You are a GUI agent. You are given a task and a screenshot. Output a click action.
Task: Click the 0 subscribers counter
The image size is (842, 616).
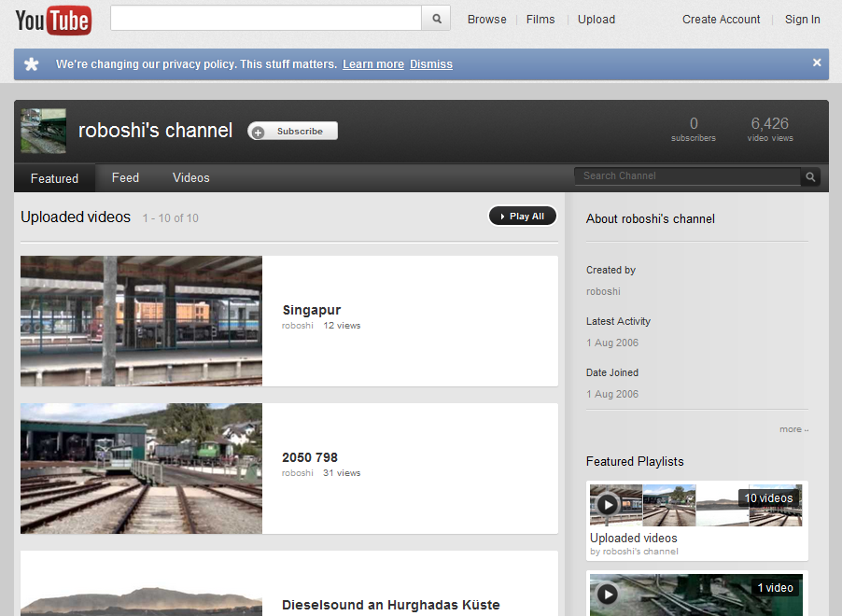click(x=694, y=130)
